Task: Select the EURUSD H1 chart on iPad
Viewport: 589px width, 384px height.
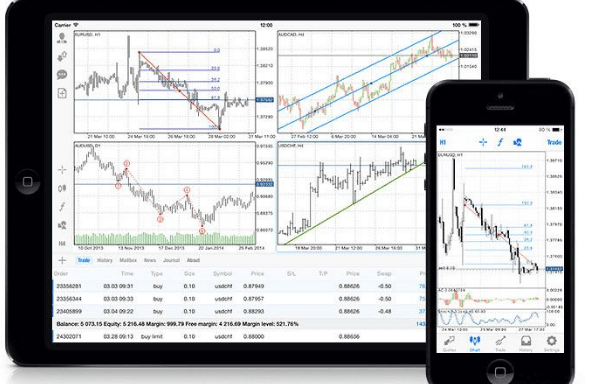Action: pos(165,82)
